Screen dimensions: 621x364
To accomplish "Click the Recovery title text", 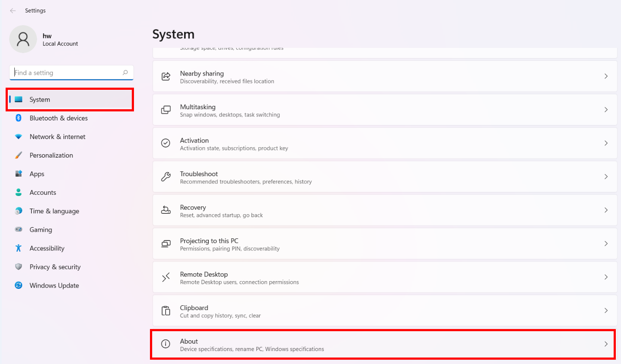I will coord(193,207).
